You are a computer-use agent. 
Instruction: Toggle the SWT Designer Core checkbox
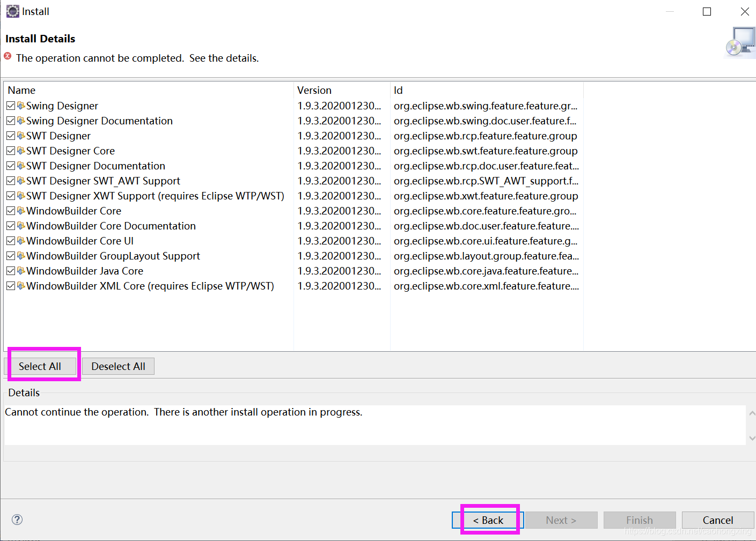(11, 151)
